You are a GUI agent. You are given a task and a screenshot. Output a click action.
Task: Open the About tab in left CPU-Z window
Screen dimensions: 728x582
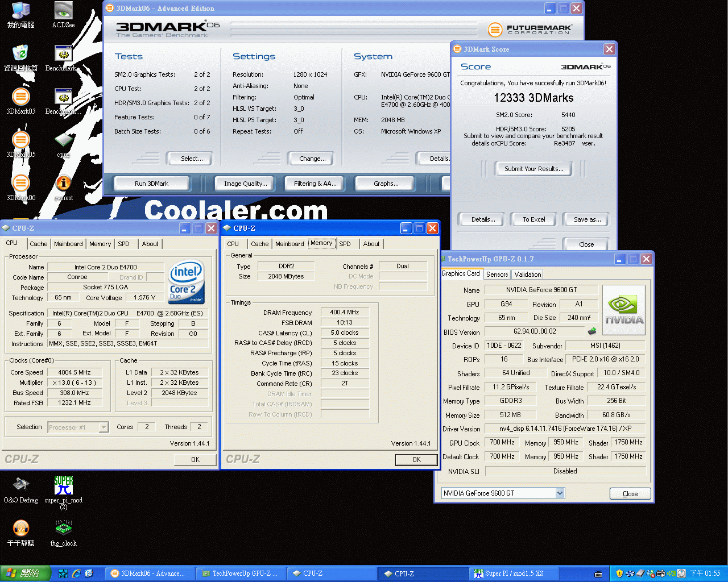[150, 244]
